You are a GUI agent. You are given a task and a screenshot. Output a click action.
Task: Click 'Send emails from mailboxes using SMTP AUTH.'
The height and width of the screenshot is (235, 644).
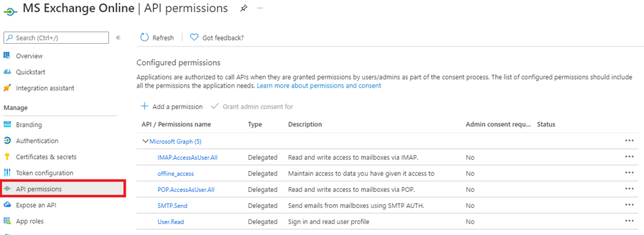pos(356,206)
